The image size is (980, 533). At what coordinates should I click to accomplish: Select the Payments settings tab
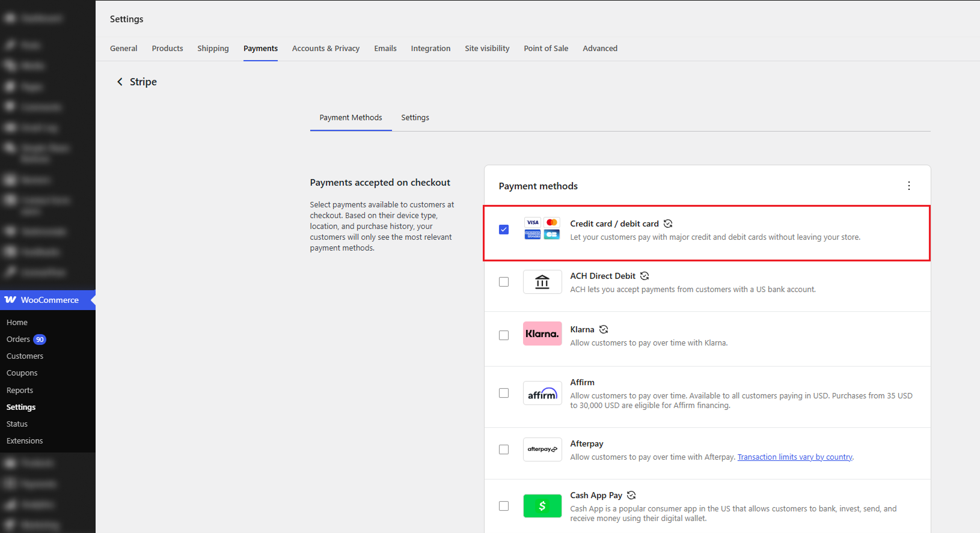tap(260, 49)
